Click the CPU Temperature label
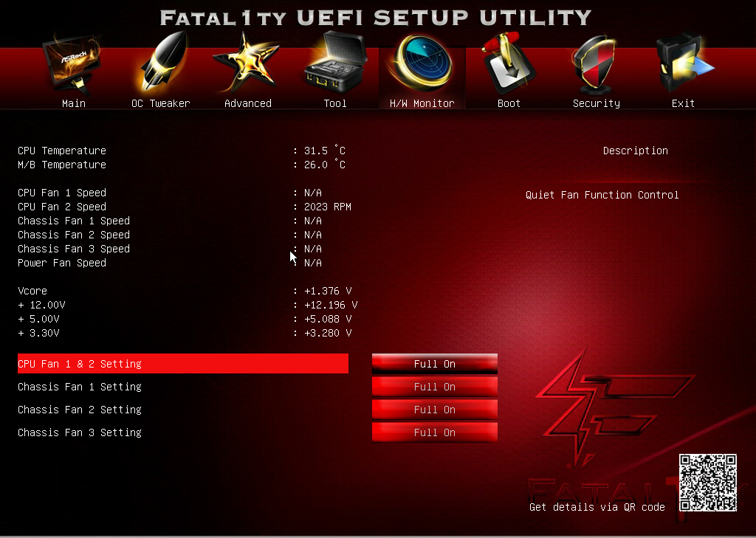Image resolution: width=756 pixels, height=538 pixels. coord(62,151)
